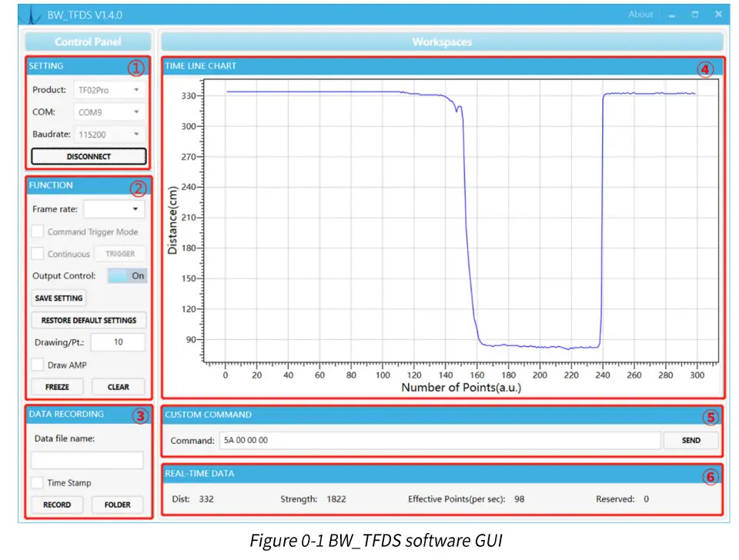Click the Number of Points(a.u.) axis label
Viewport: 739px width, 560px height.
(461, 387)
